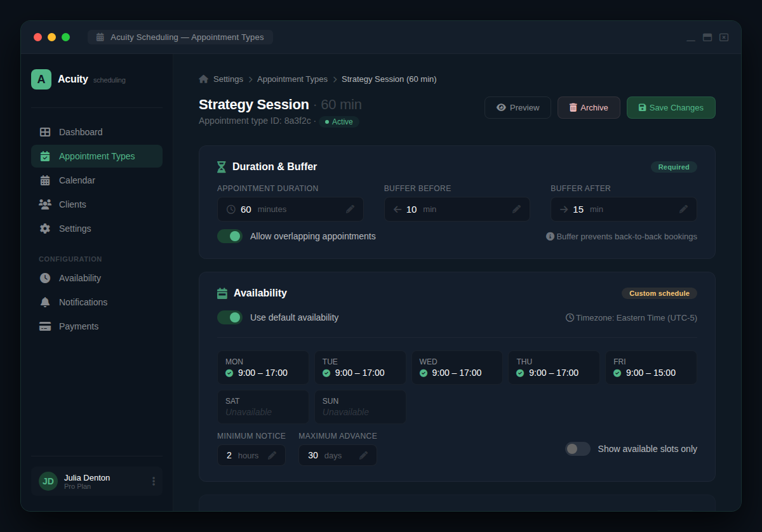762x532 pixels.
Task: Edit Buffer Before with pencil icon
Action: [x=517, y=209]
